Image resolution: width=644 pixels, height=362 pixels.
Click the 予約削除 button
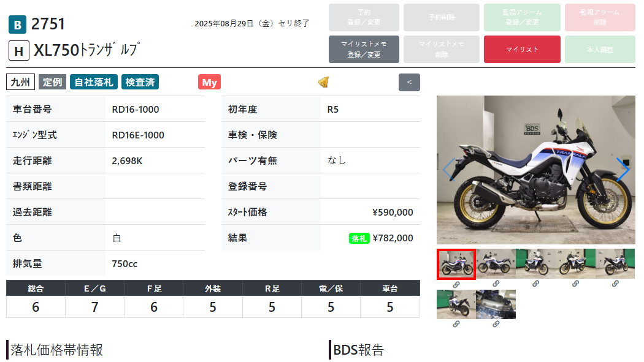point(442,17)
